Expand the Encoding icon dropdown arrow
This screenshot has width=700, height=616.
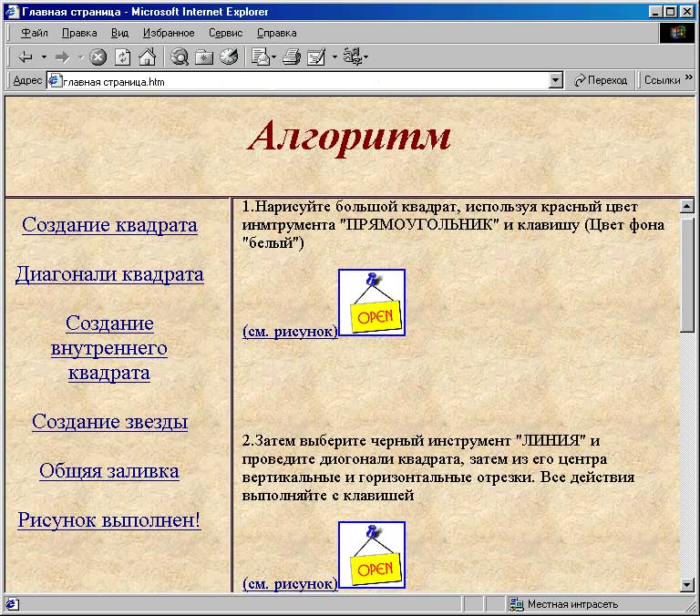click(x=366, y=57)
